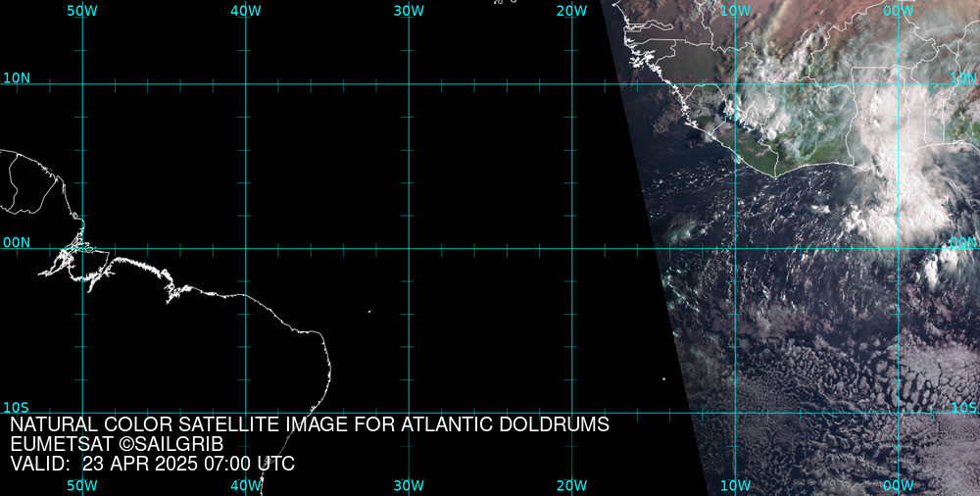Click the bottom '30W' longitude label
Image resolution: width=980 pixels, height=496 pixels.
tap(410, 485)
